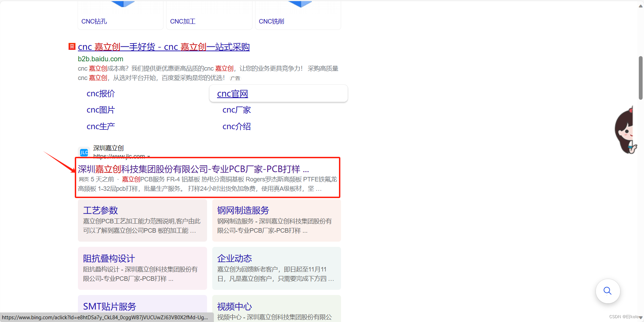
Task: Open the 工艺参数 deep link card
Action: tap(142, 220)
